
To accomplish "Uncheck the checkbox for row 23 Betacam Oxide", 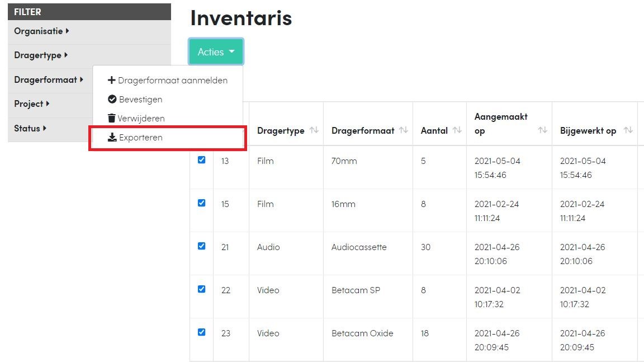I will (x=201, y=332).
